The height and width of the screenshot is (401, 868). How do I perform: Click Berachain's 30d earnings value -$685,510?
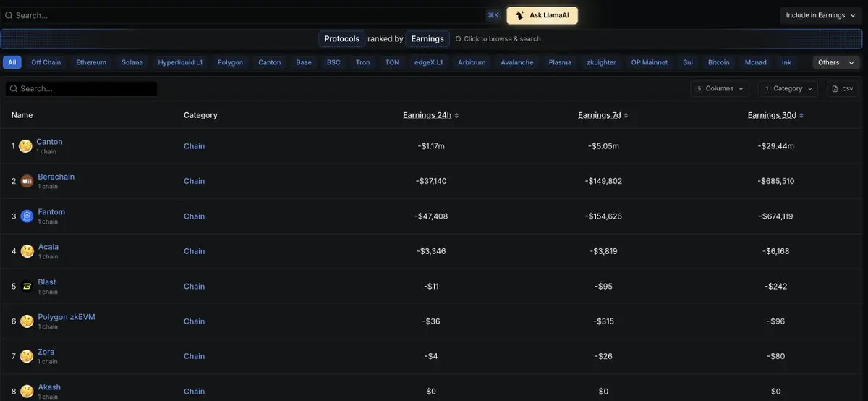point(776,181)
